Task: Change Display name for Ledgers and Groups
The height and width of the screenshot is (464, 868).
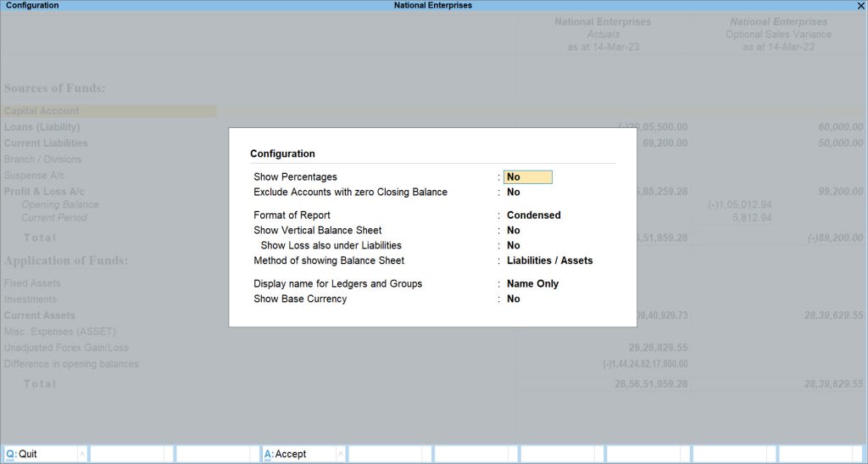Action: (x=532, y=284)
